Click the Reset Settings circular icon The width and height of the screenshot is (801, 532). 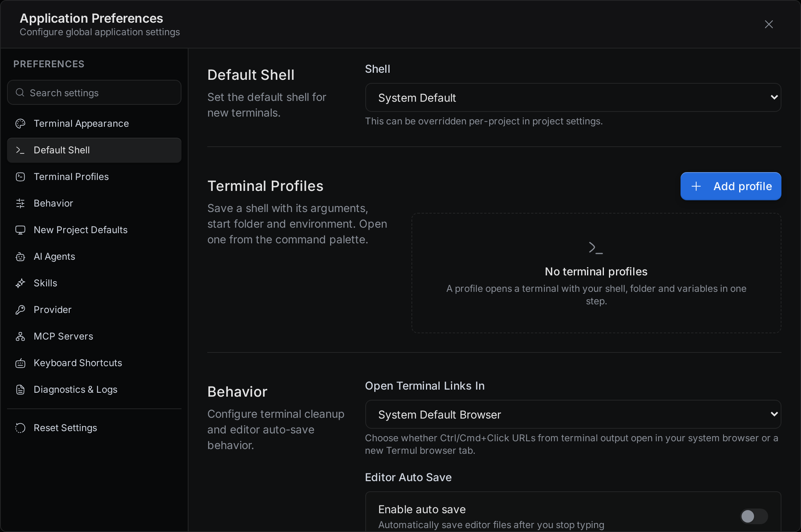[x=20, y=428]
